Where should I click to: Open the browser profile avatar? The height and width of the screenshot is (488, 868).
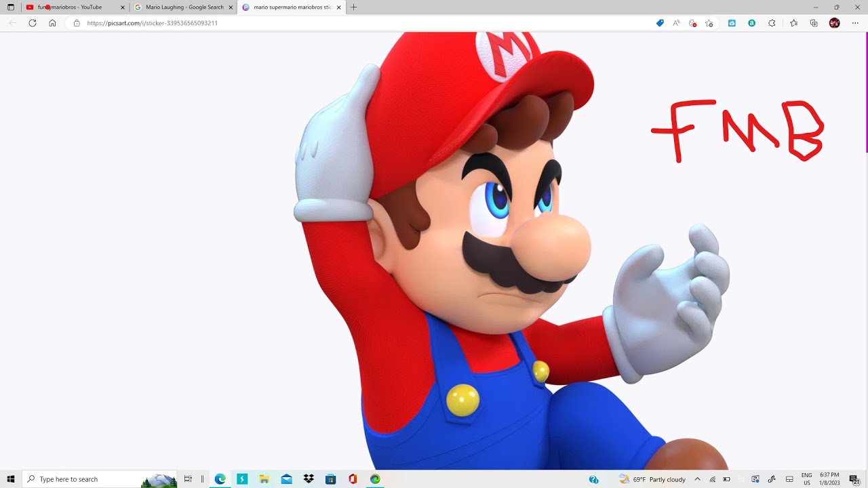click(x=835, y=23)
